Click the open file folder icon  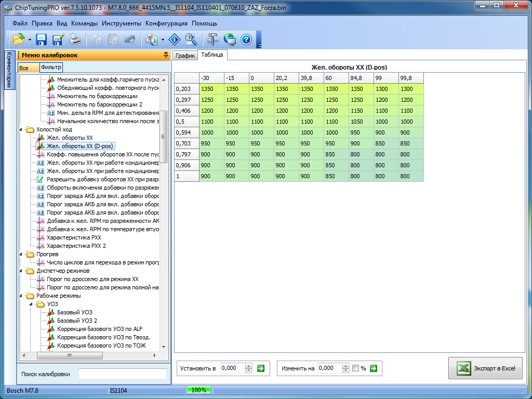tap(19, 39)
